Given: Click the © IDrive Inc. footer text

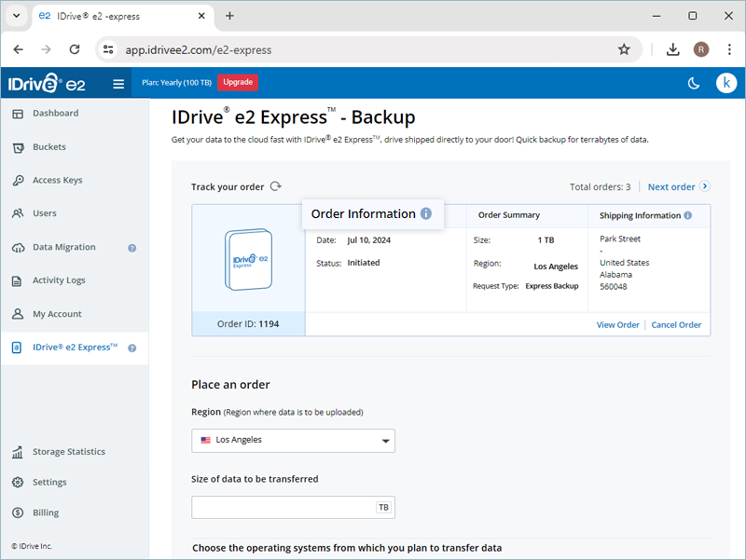Looking at the screenshot, I should click(x=32, y=546).
